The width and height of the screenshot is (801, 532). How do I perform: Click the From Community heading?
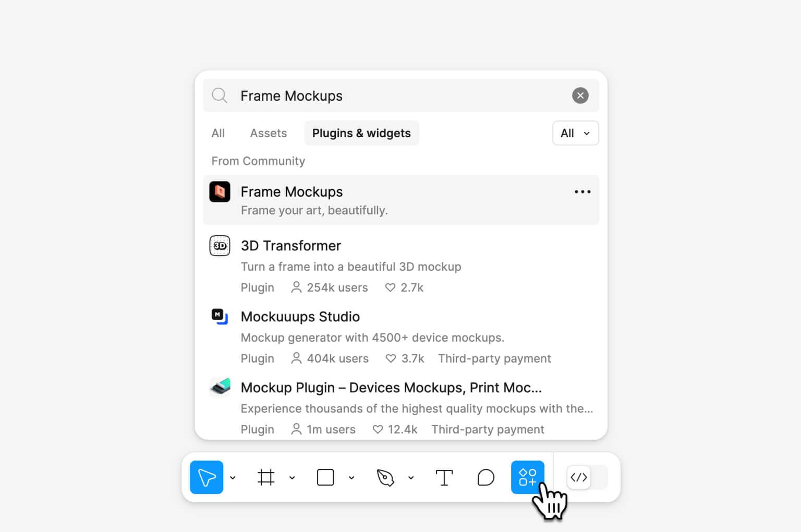pyautogui.click(x=258, y=161)
